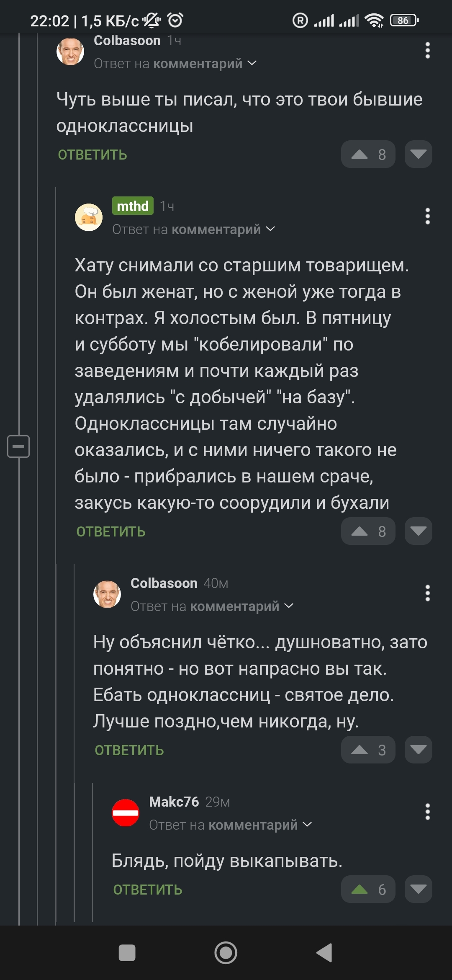452x980 pixels.
Task: Tap mthd's profile avatar
Action: (x=89, y=217)
